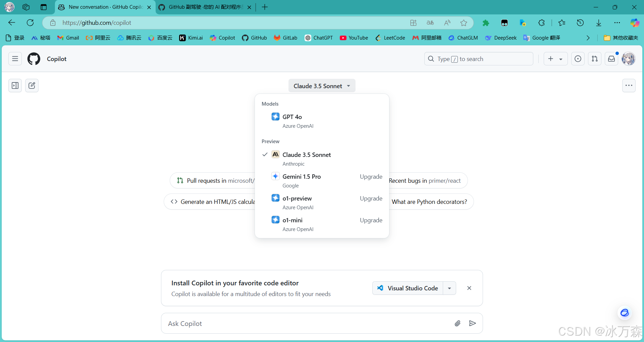Reload the page with the refresh icon

click(x=30, y=22)
